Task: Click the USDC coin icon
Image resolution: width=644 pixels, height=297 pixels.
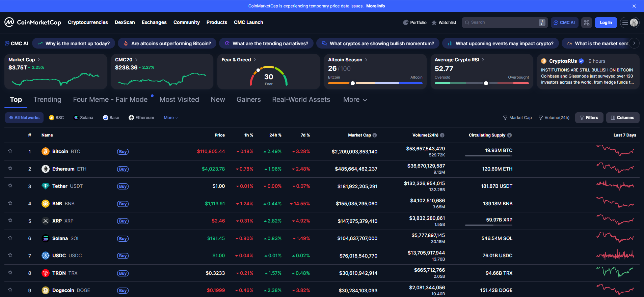Action: coord(46,256)
